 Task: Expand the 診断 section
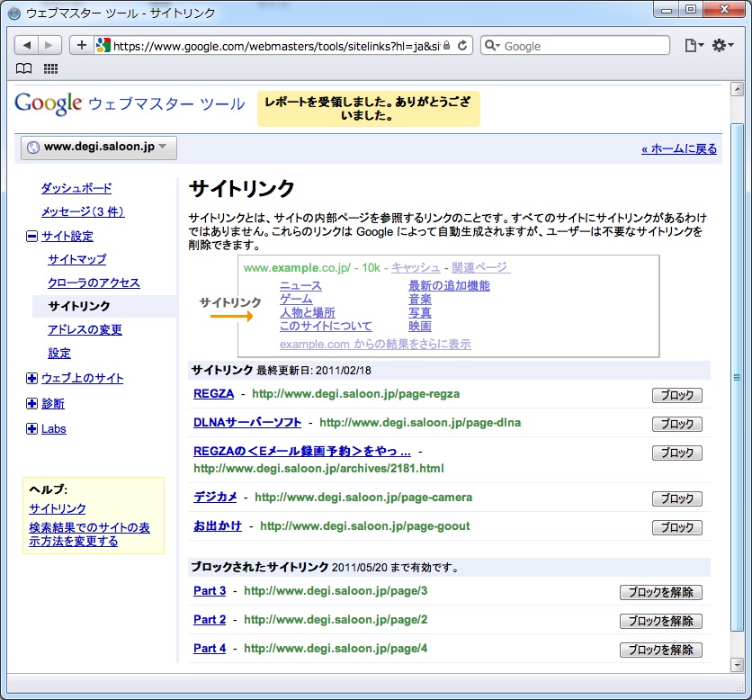(x=31, y=403)
